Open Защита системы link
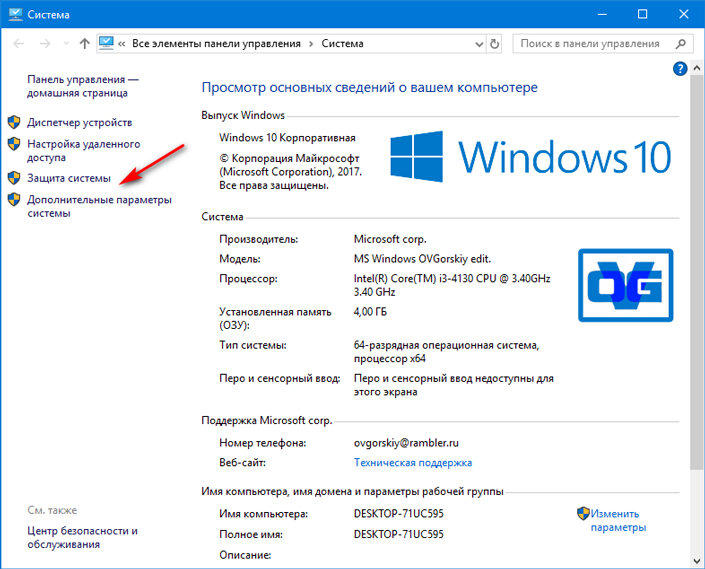This screenshot has width=705, height=569. pyautogui.click(x=69, y=178)
